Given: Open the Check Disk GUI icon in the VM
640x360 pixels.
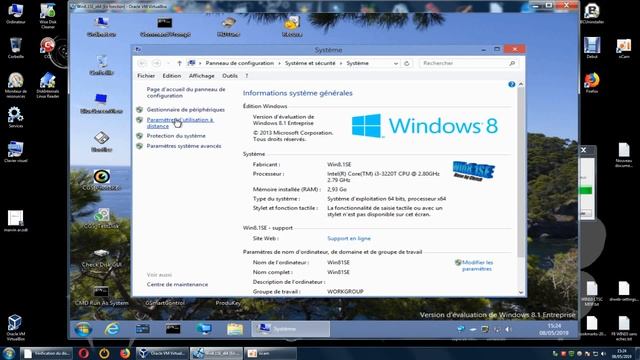Looking at the screenshot, I should coord(102,258).
